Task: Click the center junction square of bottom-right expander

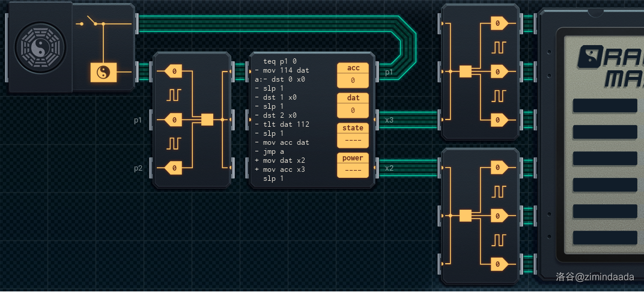Action: 465,216
